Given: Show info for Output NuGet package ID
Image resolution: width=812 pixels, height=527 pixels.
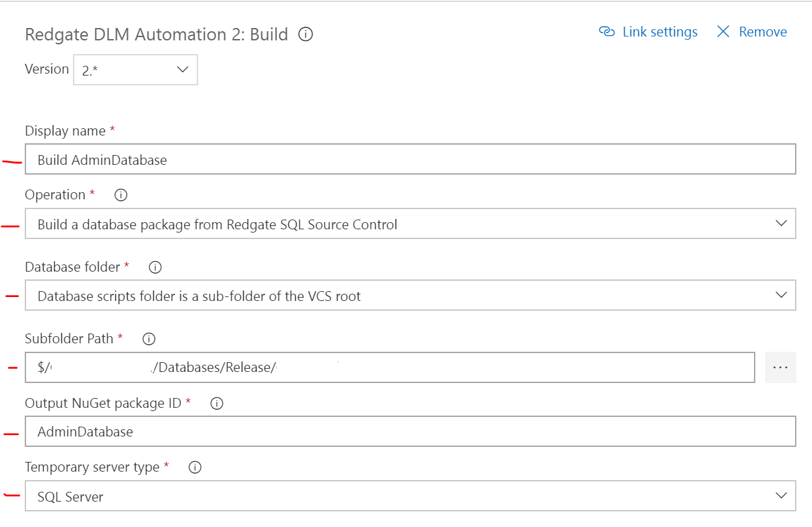Looking at the screenshot, I should coord(217,403).
